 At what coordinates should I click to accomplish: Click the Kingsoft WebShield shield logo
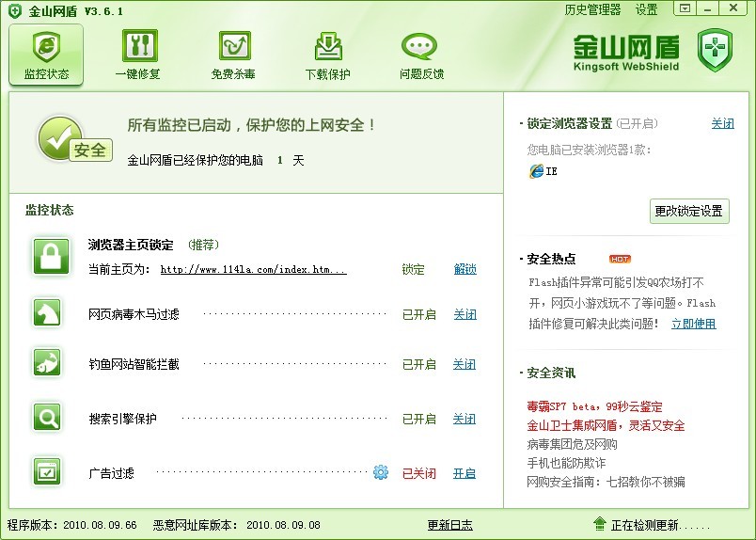[714, 50]
